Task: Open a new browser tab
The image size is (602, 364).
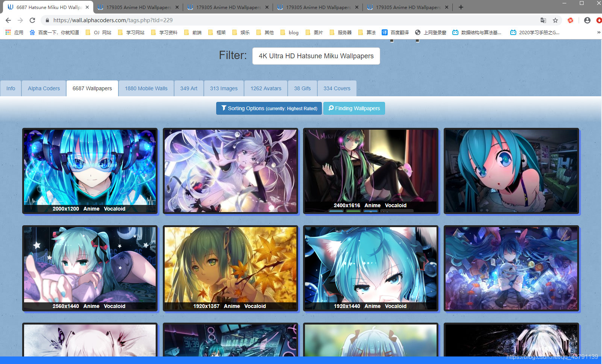Action: coord(461,7)
